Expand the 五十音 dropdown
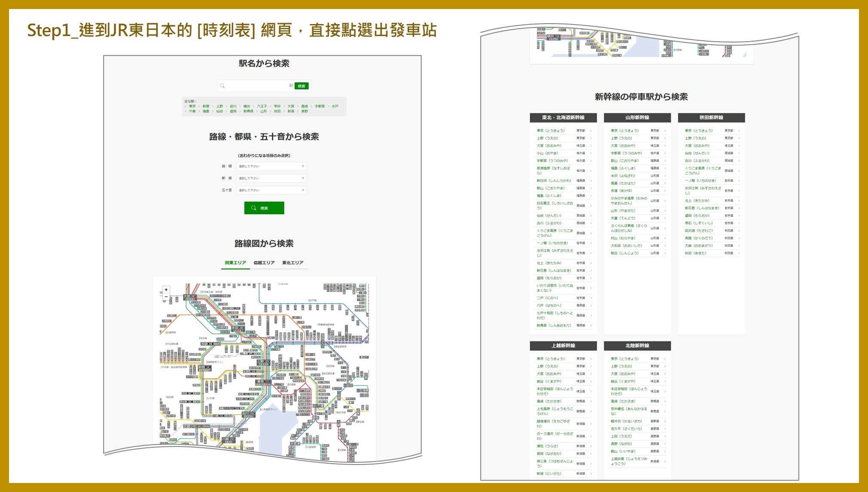The image size is (868, 492). point(271,190)
